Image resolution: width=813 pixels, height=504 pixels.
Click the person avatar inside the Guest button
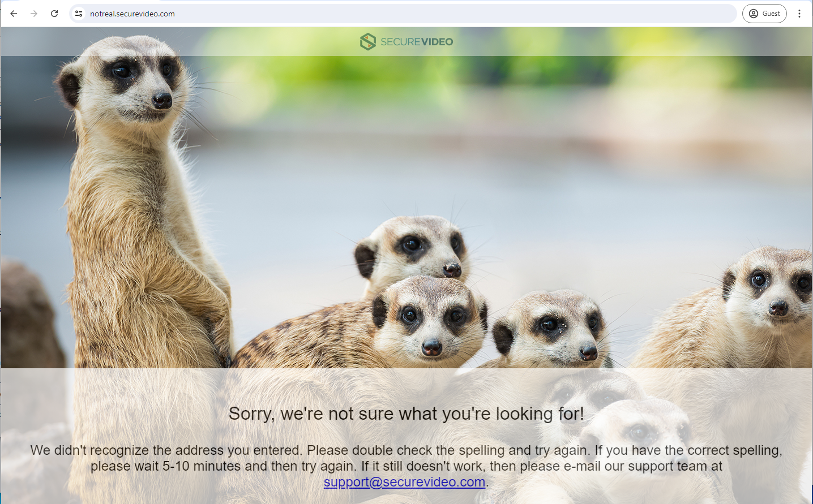click(x=753, y=13)
